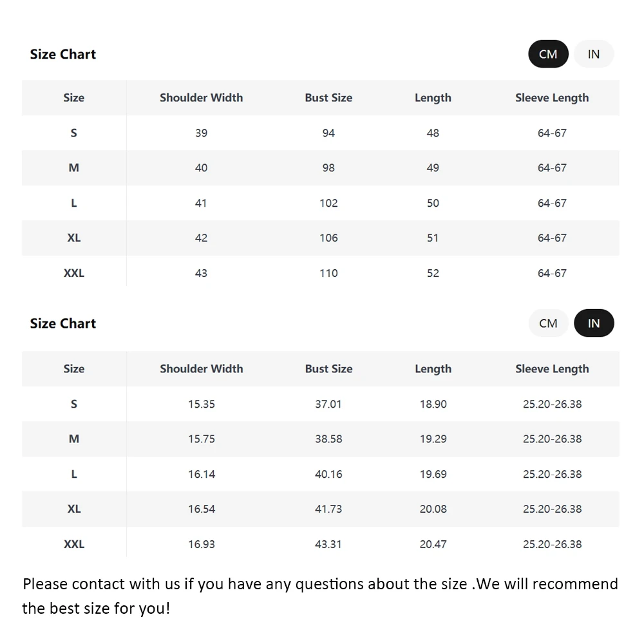644x644 pixels.
Task: Click the length value 51 cell
Action: [433, 238]
